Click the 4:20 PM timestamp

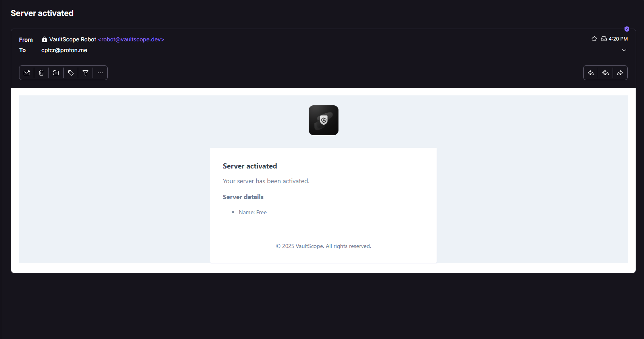618,39
